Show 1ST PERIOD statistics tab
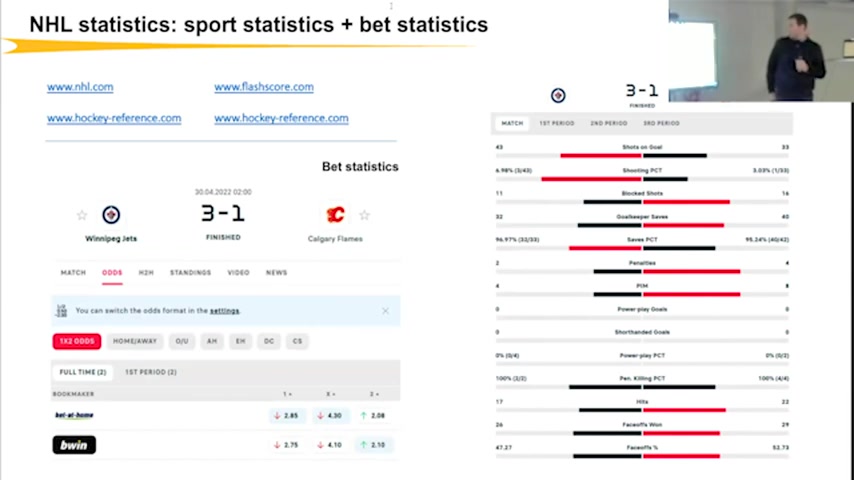854x480 pixels. pyautogui.click(x=557, y=123)
